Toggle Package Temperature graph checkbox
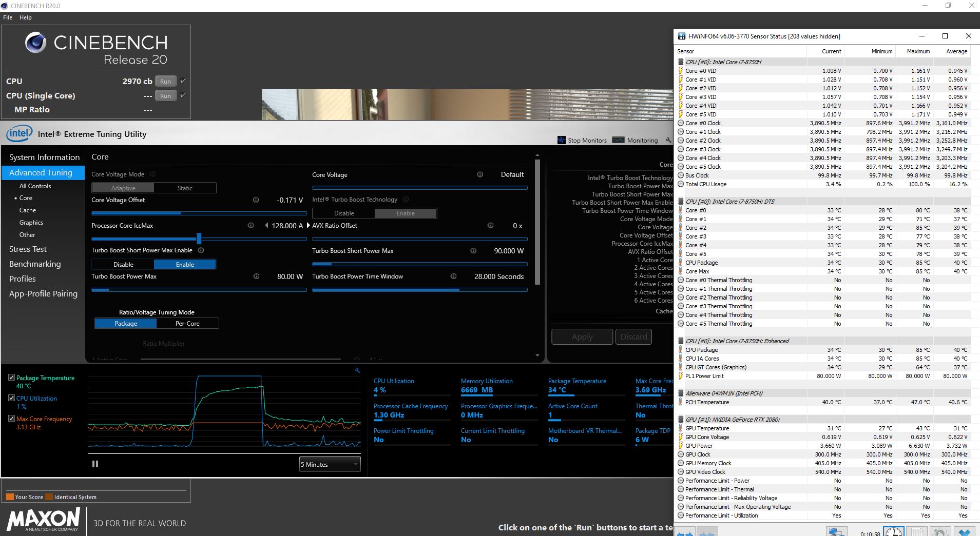980x536 pixels. pos(11,378)
